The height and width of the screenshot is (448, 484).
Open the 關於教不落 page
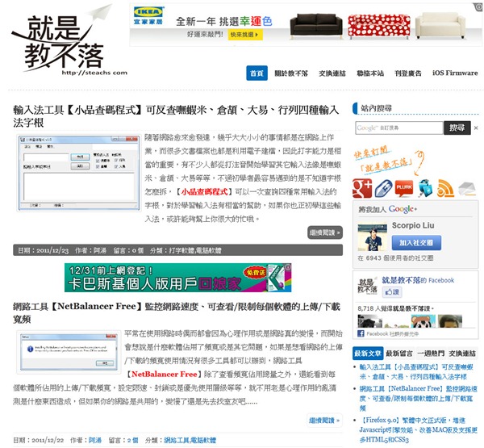tap(291, 73)
